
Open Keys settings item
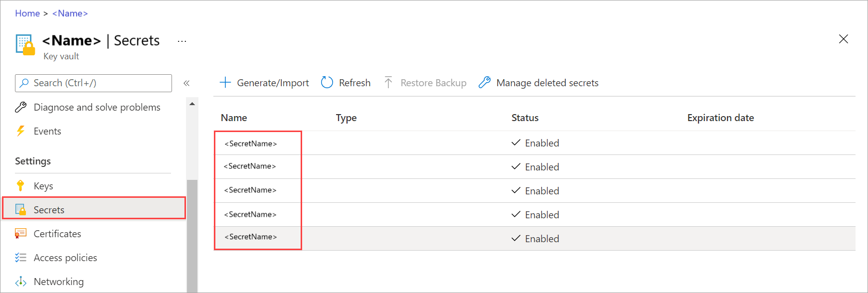pyautogui.click(x=43, y=186)
